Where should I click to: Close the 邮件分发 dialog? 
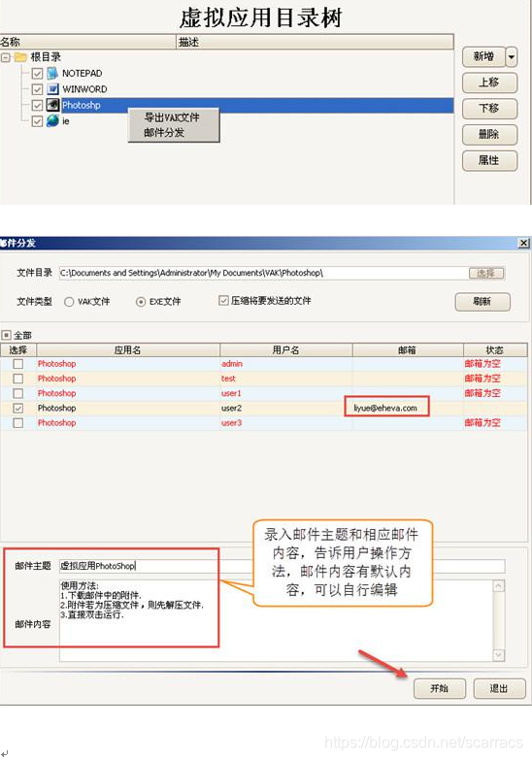coord(523,243)
